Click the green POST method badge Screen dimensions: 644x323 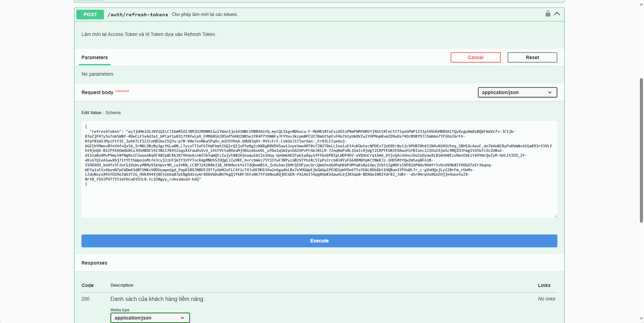click(x=90, y=15)
